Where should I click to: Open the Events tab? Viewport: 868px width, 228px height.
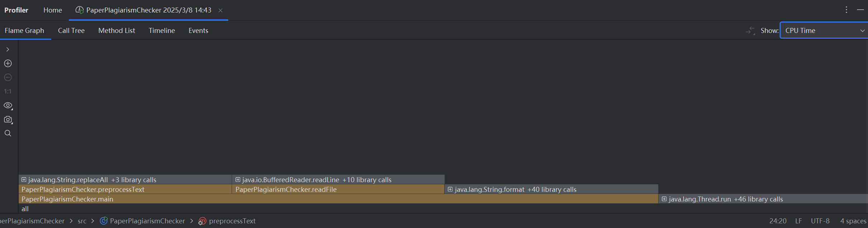198,30
